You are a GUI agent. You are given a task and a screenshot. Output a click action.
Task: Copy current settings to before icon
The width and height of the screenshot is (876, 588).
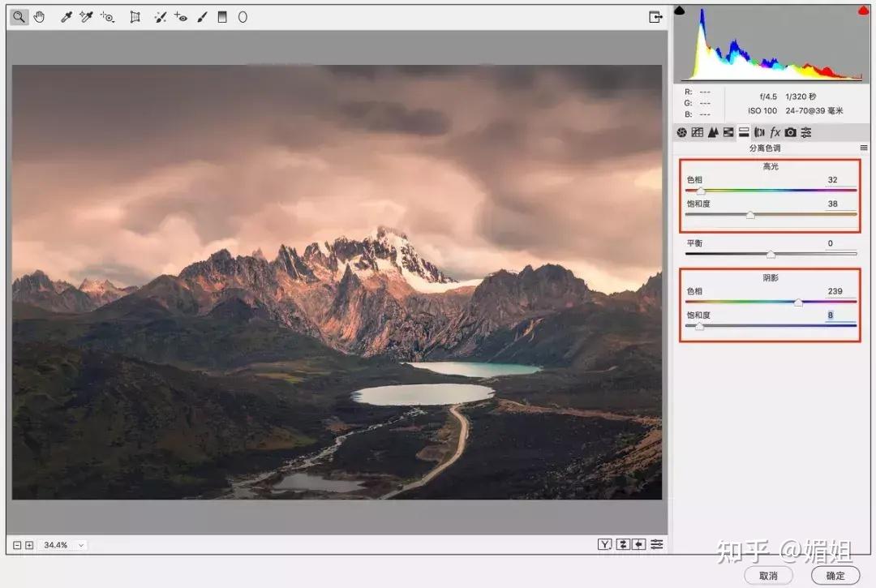point(639,544)
